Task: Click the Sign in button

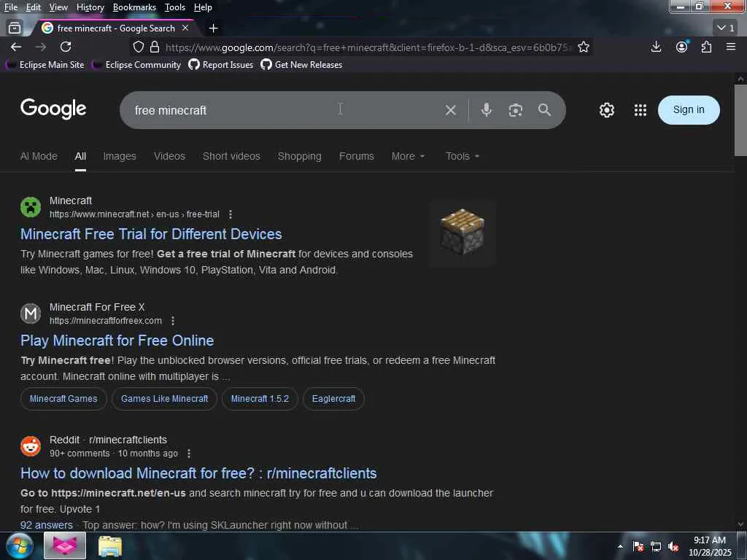Action: coord(689,110)
